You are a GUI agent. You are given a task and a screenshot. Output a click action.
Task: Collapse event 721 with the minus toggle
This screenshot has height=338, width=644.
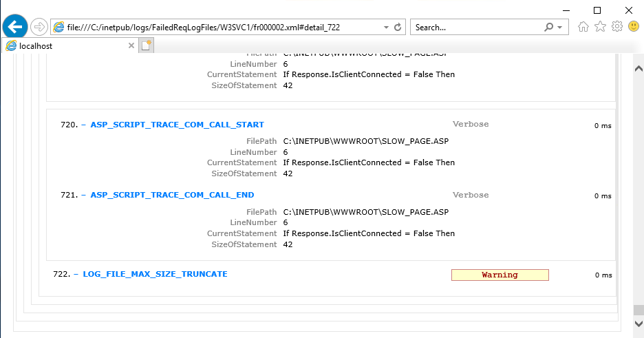84,196
